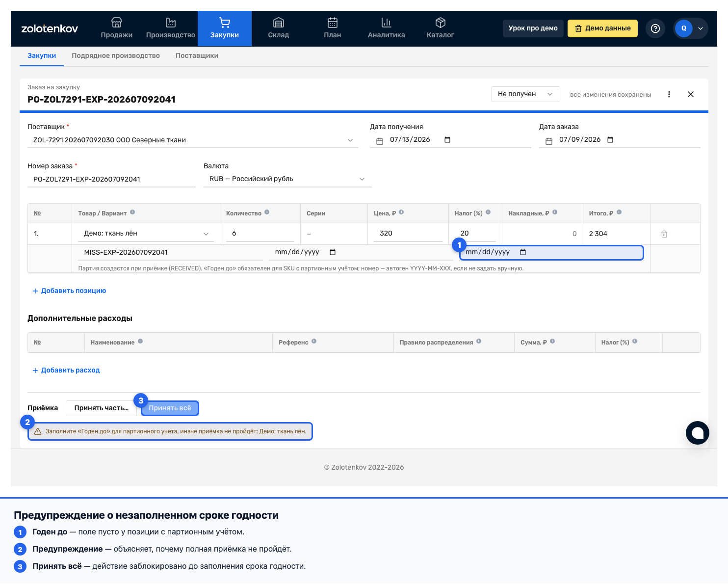Open calendar picker in the first batch date field
Image resolution: width=728 pixels, height=584 pixels.
333,252
